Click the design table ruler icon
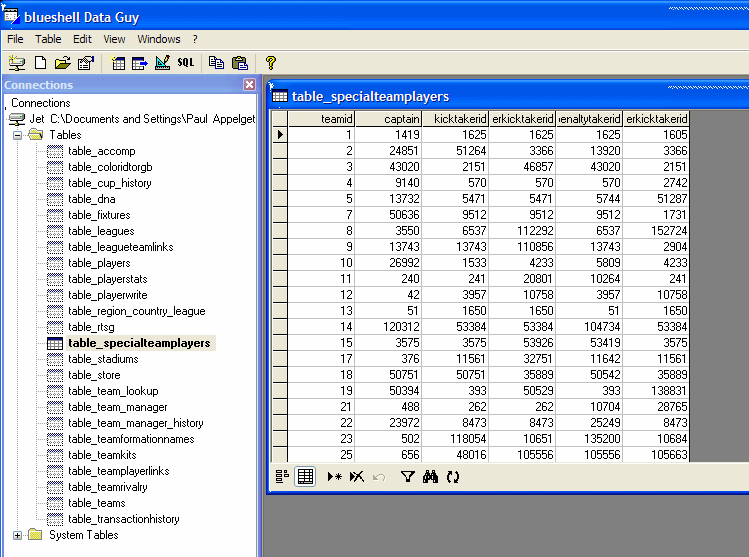 point(162,63)
